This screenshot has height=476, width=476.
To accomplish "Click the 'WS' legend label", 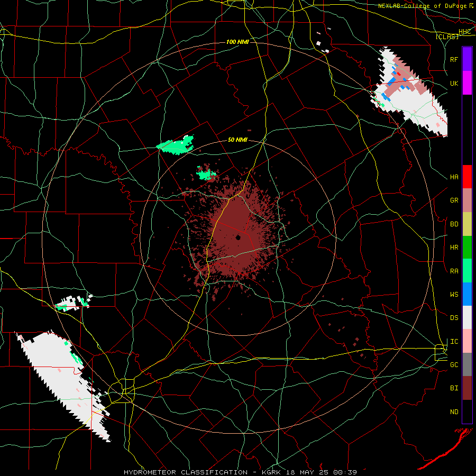I will [x=454, y=295].
